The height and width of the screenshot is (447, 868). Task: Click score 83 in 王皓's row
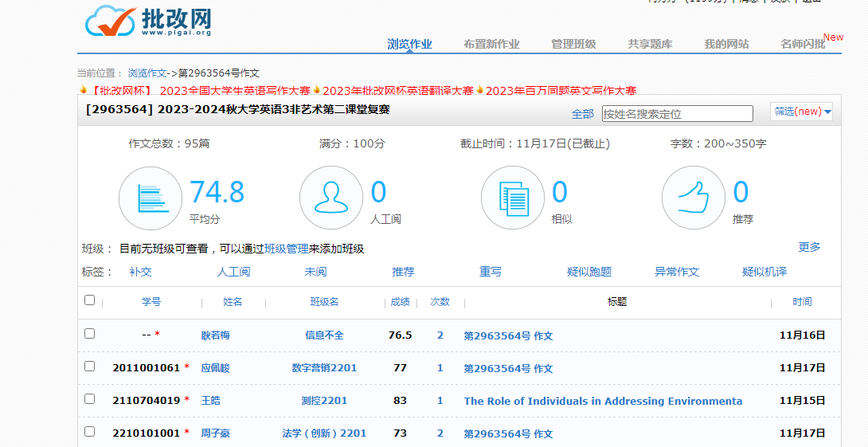click(401, 401)
